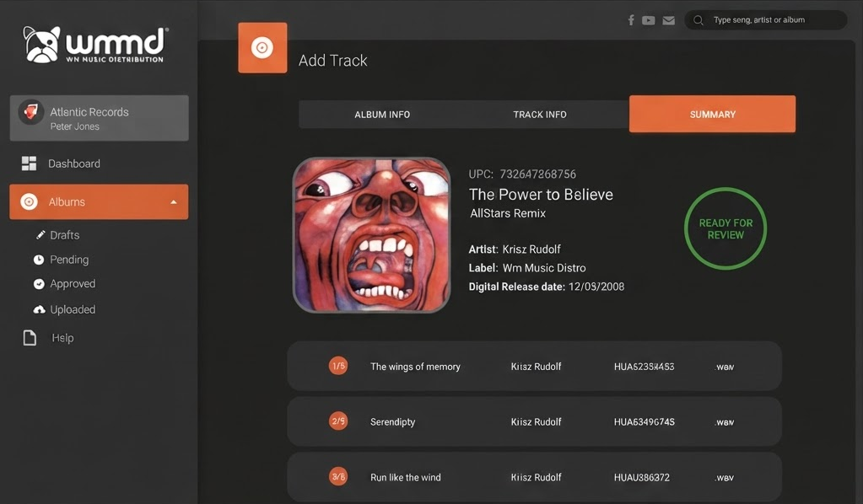863x504 pixels.
Task: Click the album cover artwork thumbnail
Action: point(371,235)
